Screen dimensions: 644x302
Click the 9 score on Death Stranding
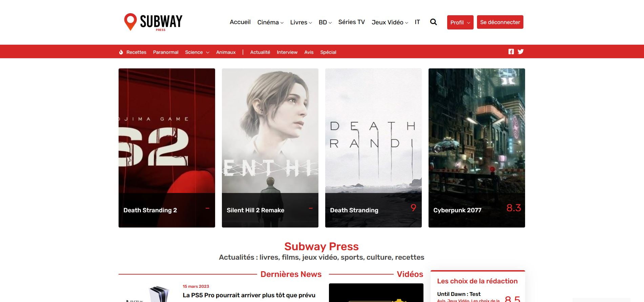413,208
